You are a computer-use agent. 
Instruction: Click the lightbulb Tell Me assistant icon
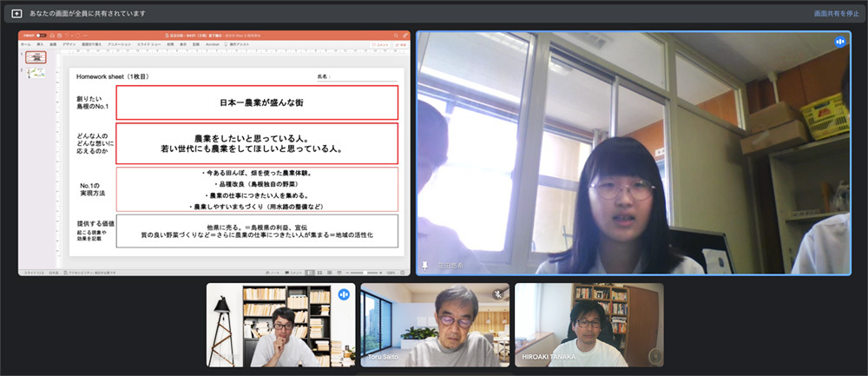click(x=227, y=43)
